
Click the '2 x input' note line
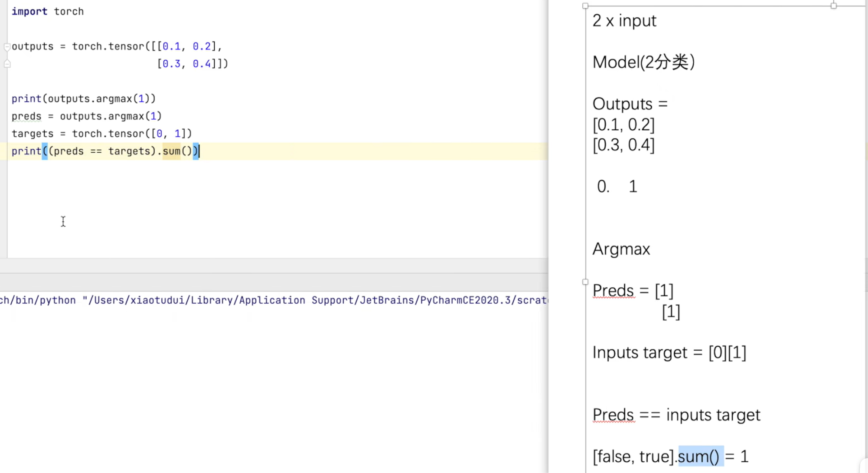tap(624, 21)
